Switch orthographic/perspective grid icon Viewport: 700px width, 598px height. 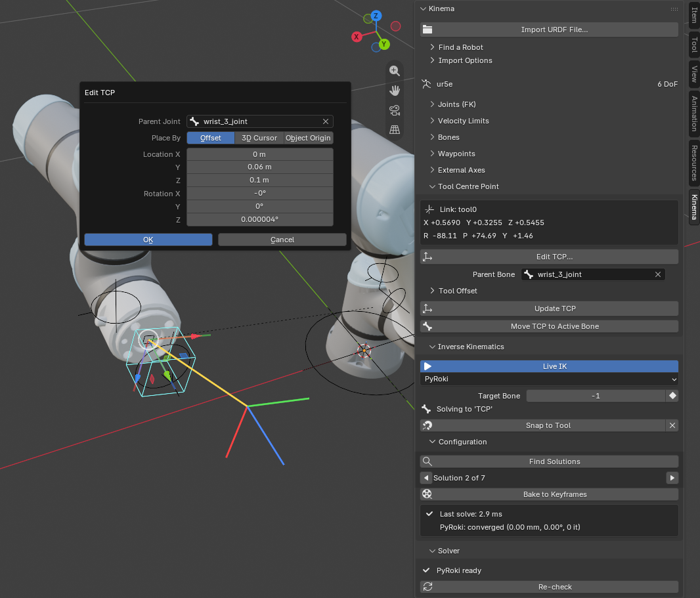coord(395,130)
